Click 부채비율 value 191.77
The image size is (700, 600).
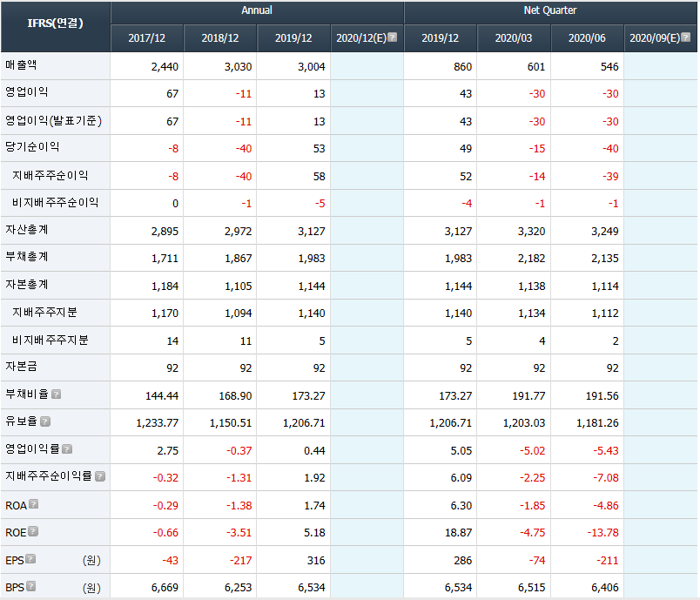[x=529, y=396]
